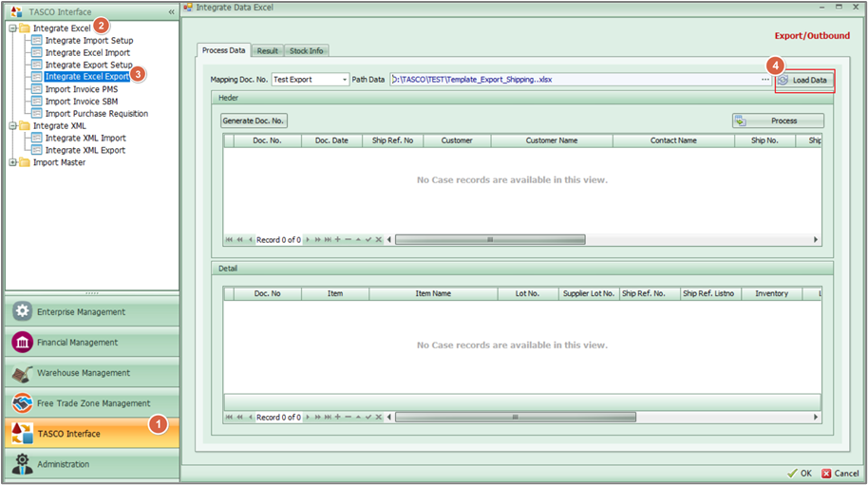Viewport: 868px width, 485px height.
Task: Select Integrate Excel Import tree item
Action: pos(87,53)
